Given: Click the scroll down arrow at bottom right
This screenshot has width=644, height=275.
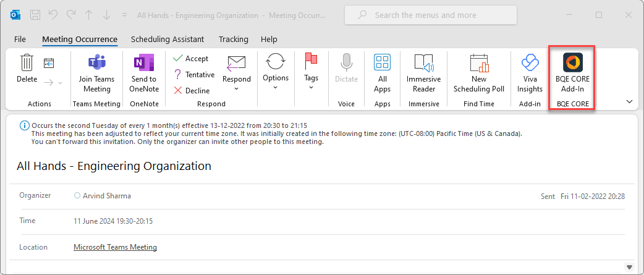Looking at the screenshot, I should (629, 266).
